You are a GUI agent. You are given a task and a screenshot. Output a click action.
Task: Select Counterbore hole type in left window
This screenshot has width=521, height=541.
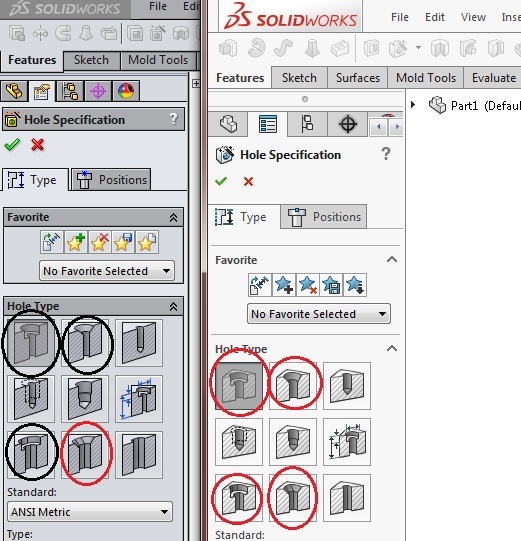(x=31, y=343)
